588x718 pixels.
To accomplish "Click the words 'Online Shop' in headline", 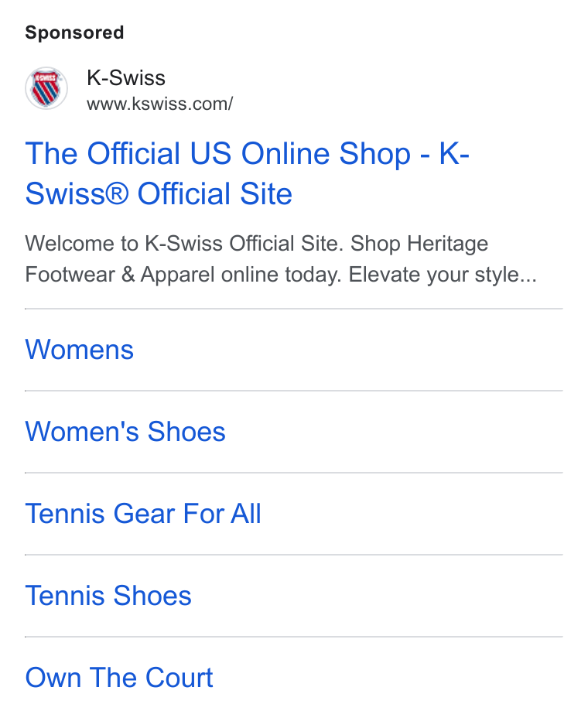I will pos(326,153).
